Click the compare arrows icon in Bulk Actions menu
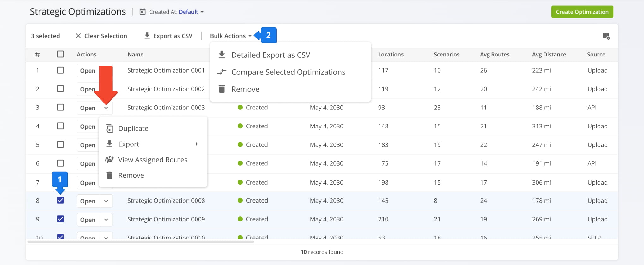Viewport: 644px width, 265px height. 222,72
